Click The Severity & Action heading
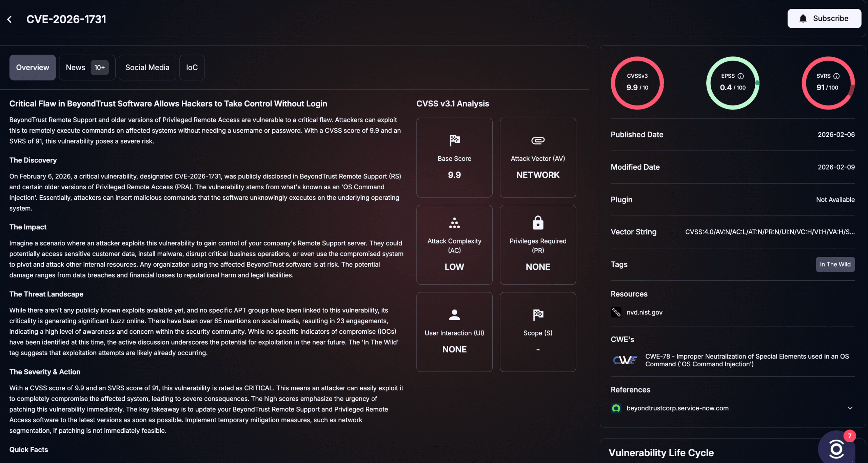 pos(45,372)
